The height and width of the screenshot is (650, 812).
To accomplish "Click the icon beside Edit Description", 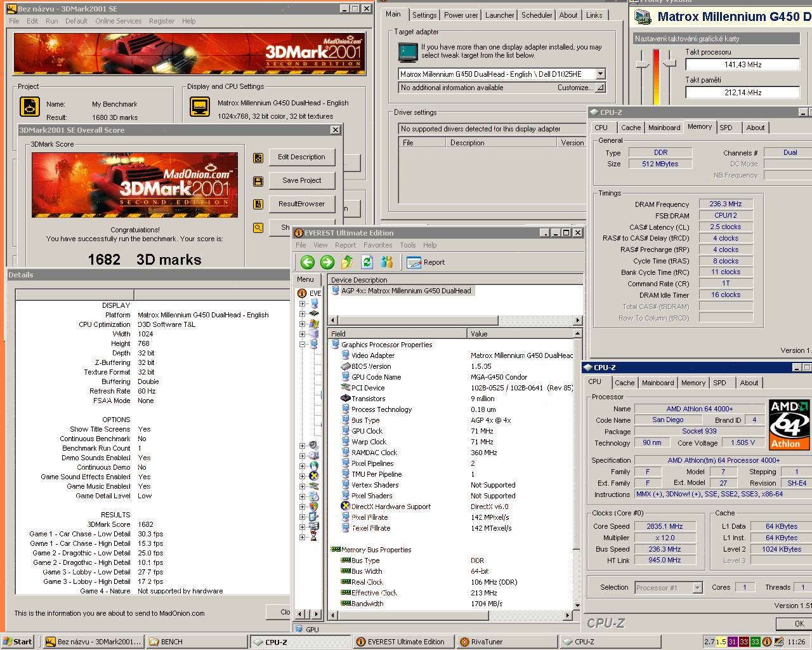I will (258, 158).
